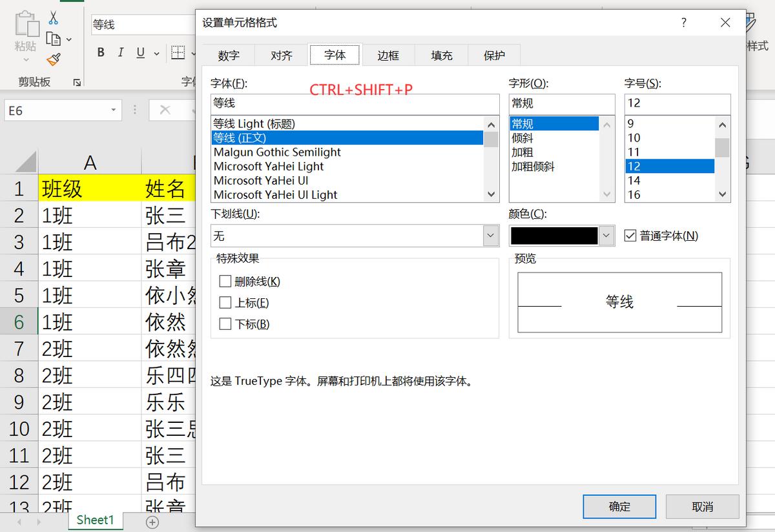
Task: Toggle bold formatting in the ribbon
Action: point(100,52)
